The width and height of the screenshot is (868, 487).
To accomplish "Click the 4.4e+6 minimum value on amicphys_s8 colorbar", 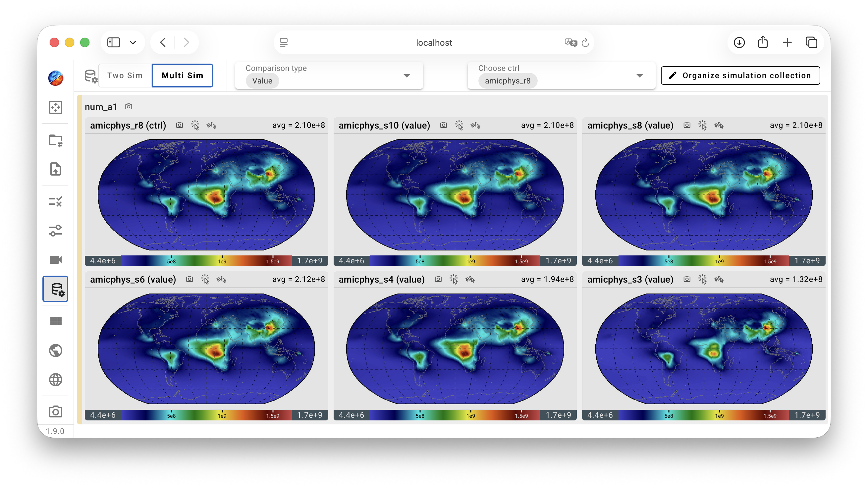I will (x=600, y=261).
